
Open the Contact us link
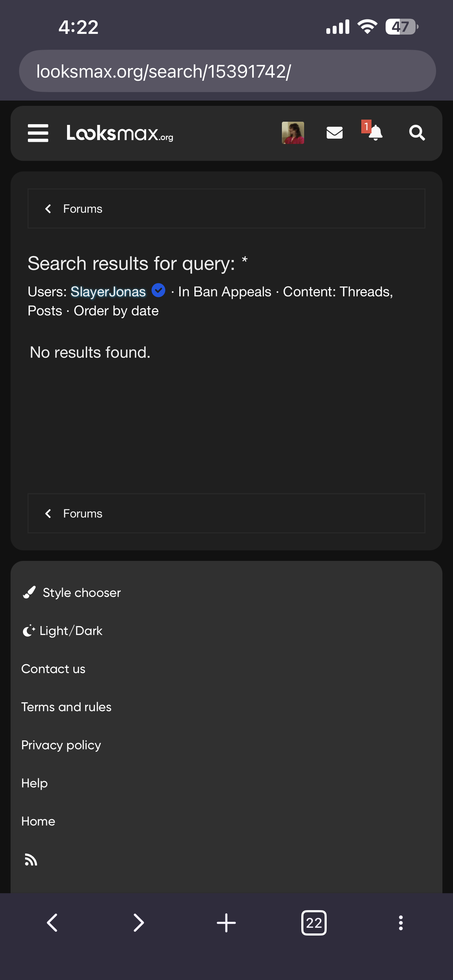pos(53,669)
